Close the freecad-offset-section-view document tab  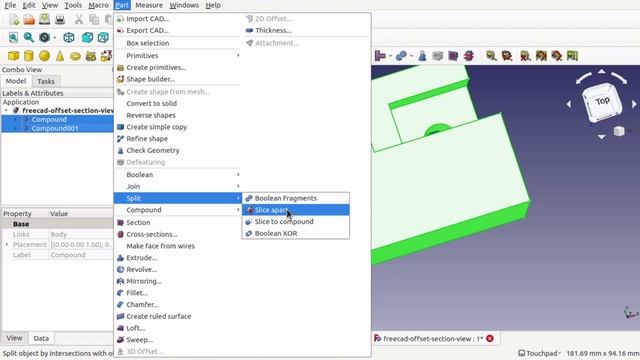tap(490, 338)
